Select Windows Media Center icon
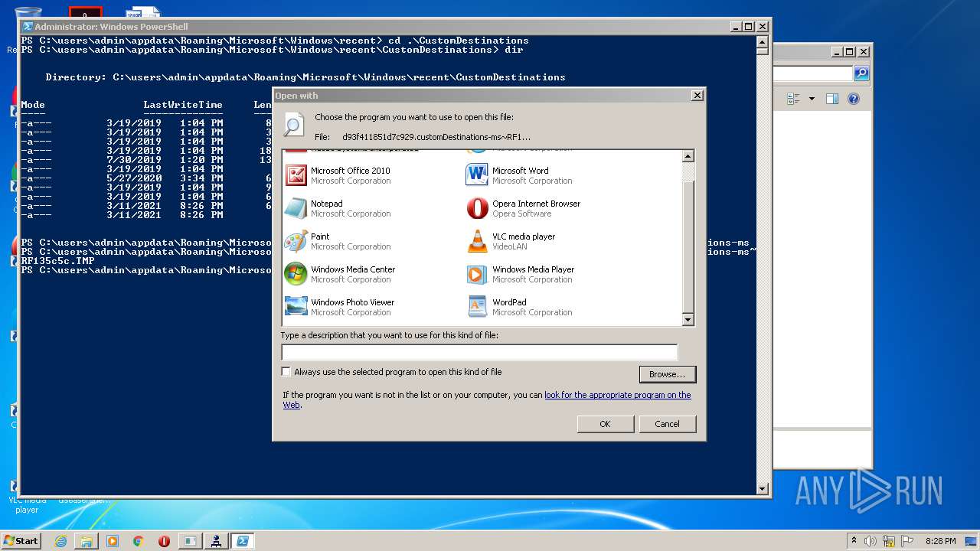Image resolution: width=980 pixels, height=551 pixels. (x=296, y=274)
